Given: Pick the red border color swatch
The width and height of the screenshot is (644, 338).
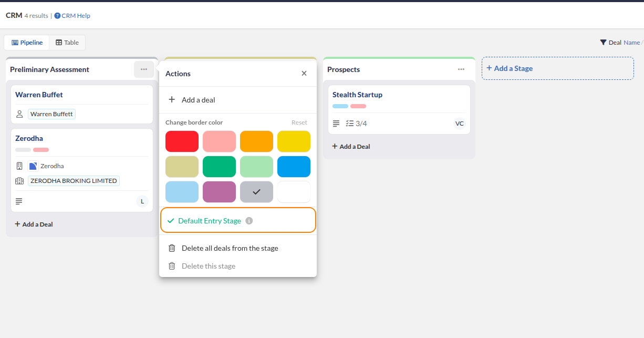Looking at the screenshot, I should tap(182, 141).
